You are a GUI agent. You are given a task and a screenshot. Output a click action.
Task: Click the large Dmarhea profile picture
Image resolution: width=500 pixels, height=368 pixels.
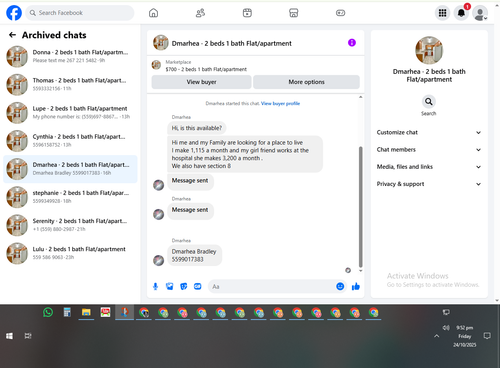429,50
